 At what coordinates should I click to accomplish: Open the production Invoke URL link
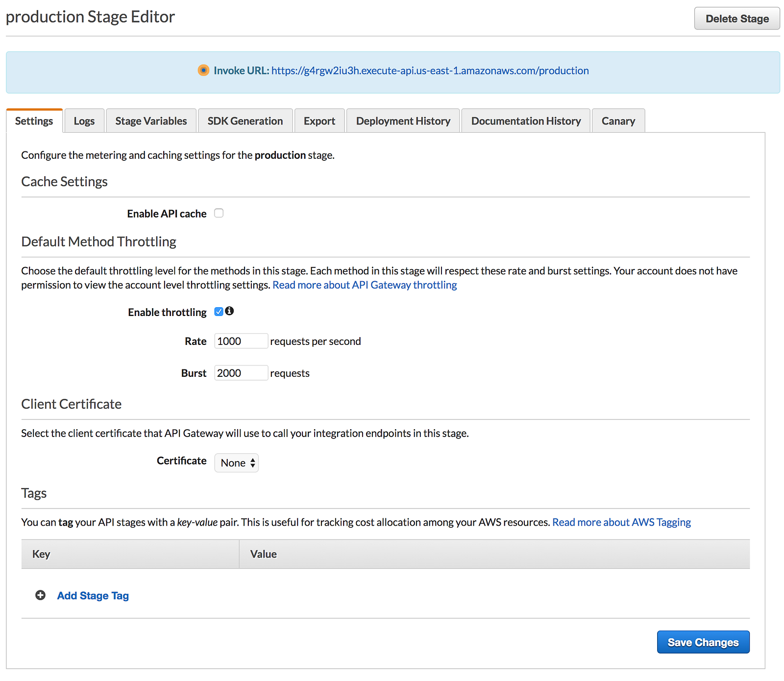pyautogui.click(x=430, y=71)
